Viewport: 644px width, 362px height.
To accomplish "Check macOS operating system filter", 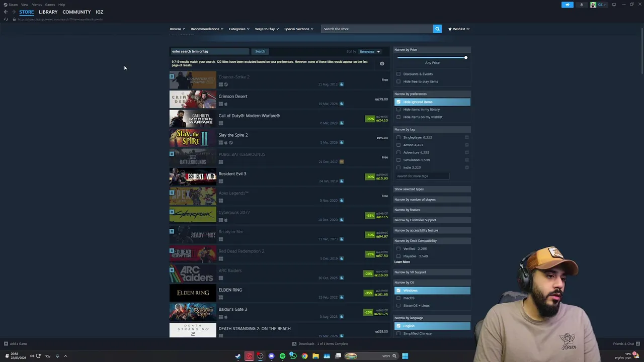I will 398,298.
